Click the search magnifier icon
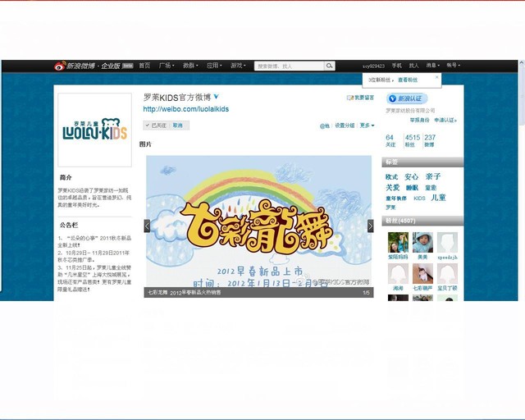This screenshot has height=420, width=525. [330, 66]
